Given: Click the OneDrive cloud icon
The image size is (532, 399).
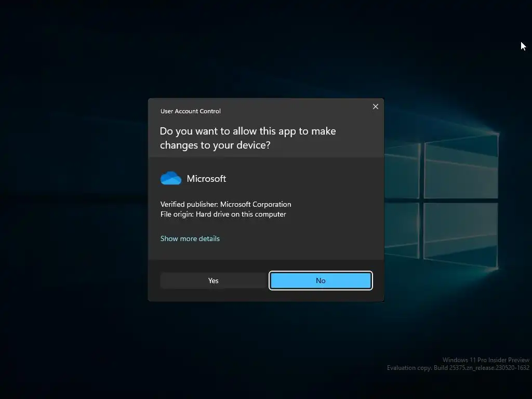Looking at the screenshot, I should [x=170, y=178].
